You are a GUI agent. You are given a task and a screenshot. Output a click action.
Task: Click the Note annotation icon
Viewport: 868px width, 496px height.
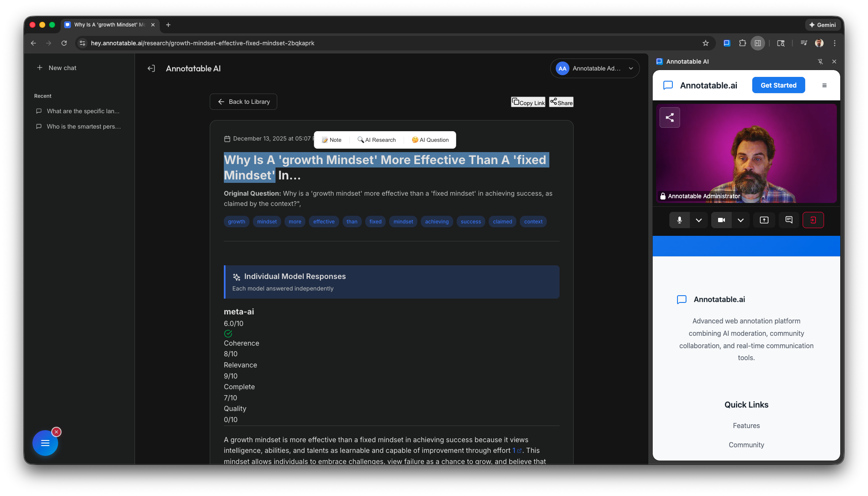pyautogui.click(x=331, y=140)
